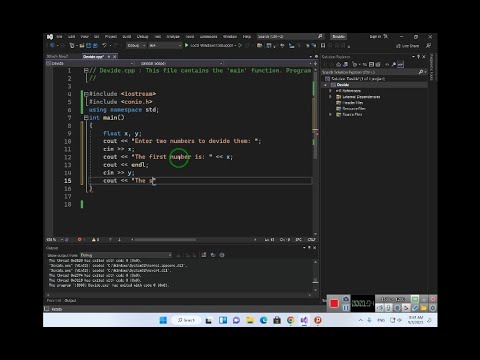Viewport: 480px width, 360px height.
Task: Switch to the Error List tab
Action: [x=53, y=300]
